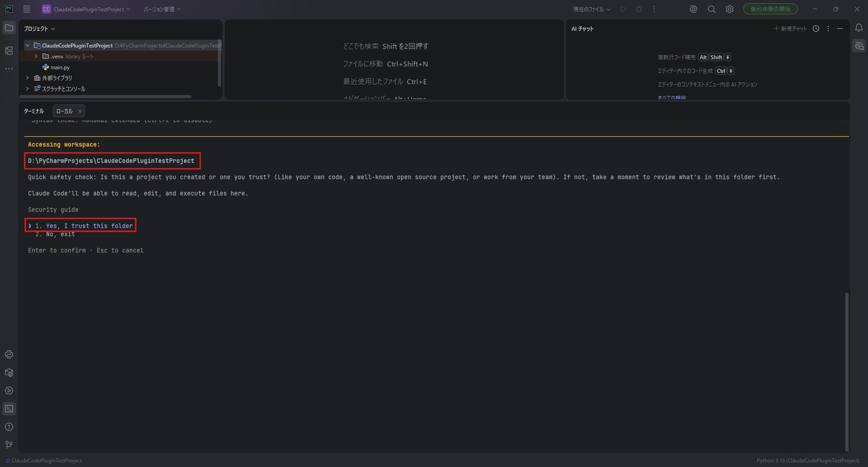The height and width of the screenshot is (467, 868).
Task: Expand the .venv folder in project tree
Action: pos(36,57)
